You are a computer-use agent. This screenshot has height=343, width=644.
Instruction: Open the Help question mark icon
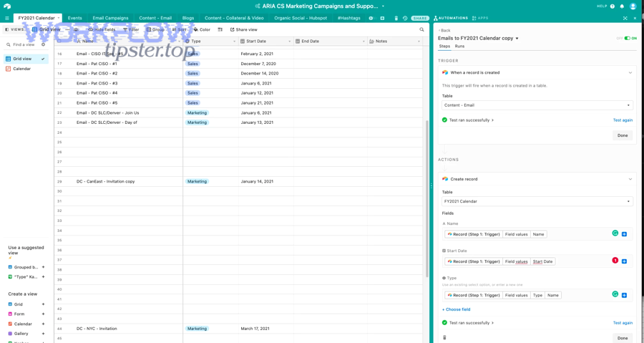[x=613, y=6]
